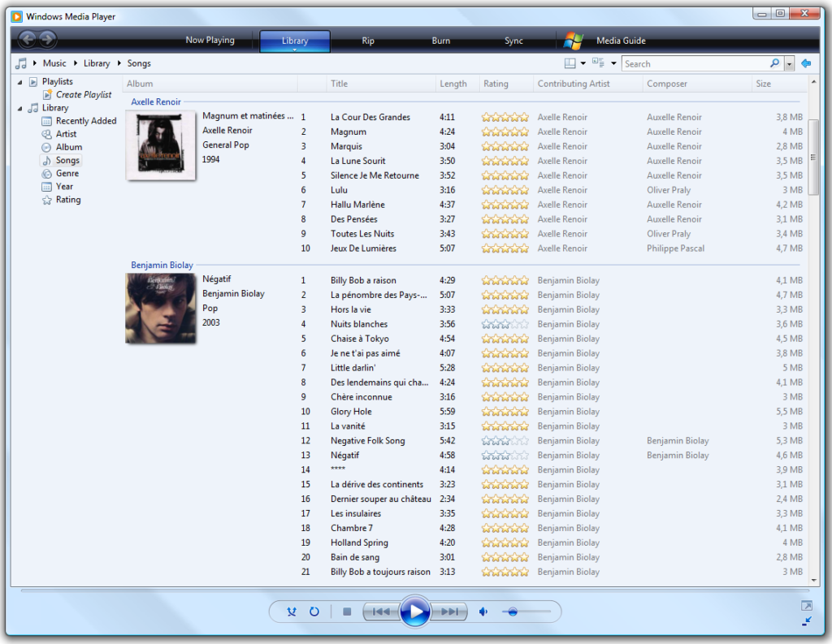Screen dimensions: 832x644
Task: Sort by the Contributing Artist column header
Action: click(x=587, y=84)
